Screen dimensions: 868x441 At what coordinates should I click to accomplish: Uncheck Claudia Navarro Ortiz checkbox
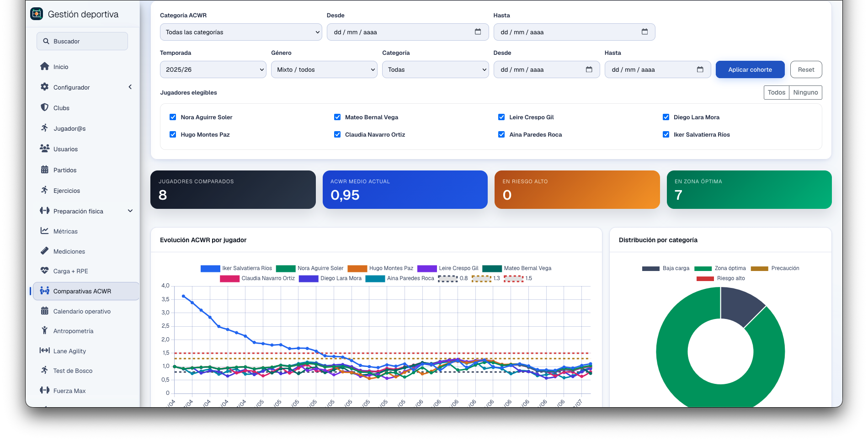[x=337, y=134]
